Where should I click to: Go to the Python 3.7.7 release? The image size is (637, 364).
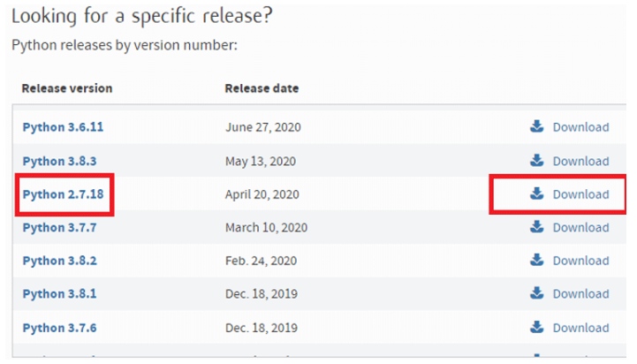point(59,227)
